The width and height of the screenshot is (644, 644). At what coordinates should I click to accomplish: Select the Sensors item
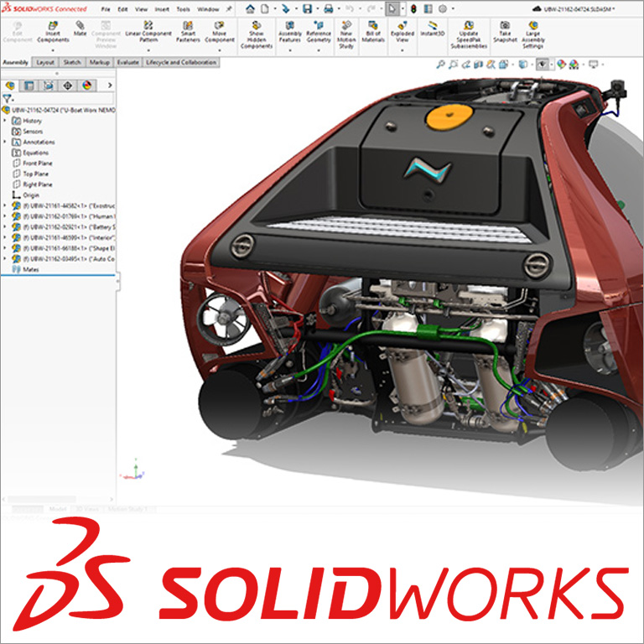[28, 132]
